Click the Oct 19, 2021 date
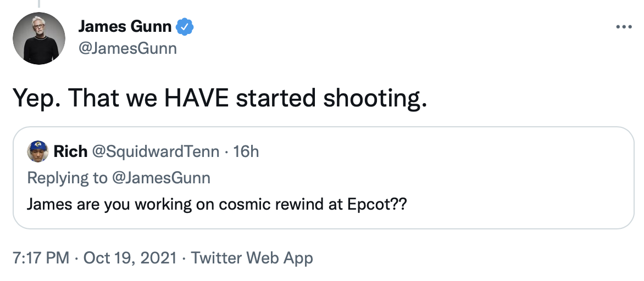644x281 pixels. pos(130,258)
